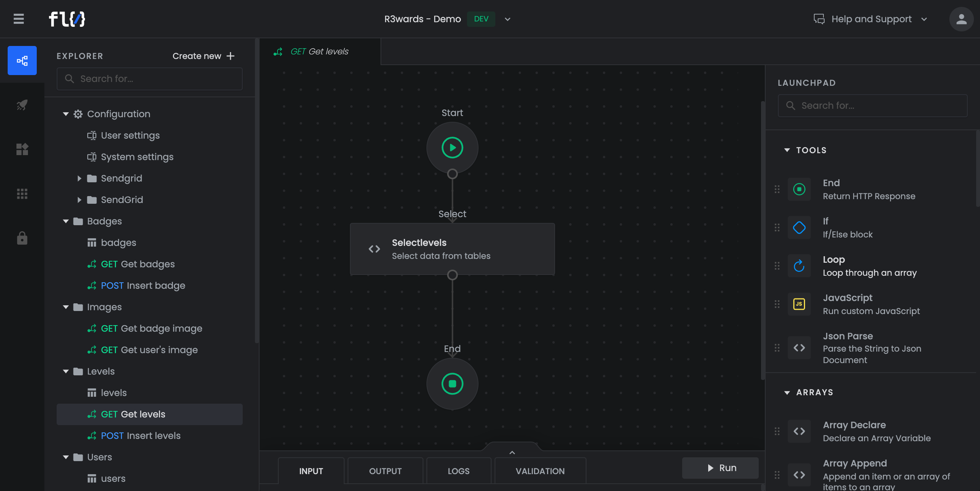
Task: Click the Launchpad search field
Action: coord(873,106)
